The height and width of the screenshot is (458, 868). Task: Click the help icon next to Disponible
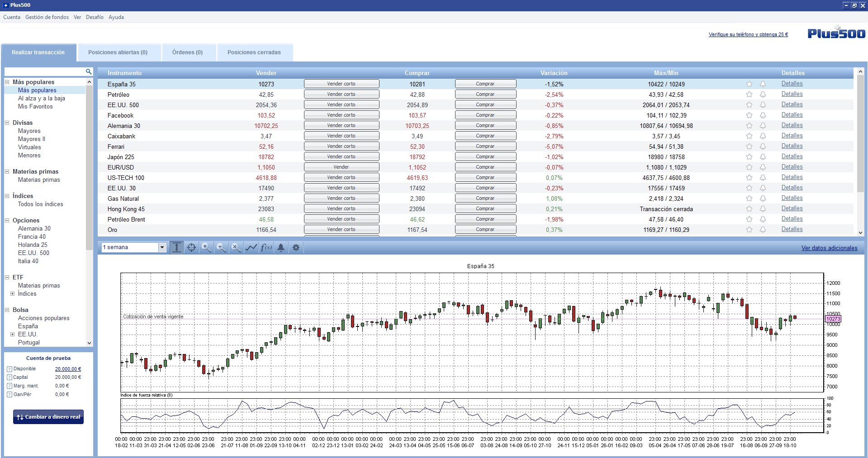click(x=9, y=369)
